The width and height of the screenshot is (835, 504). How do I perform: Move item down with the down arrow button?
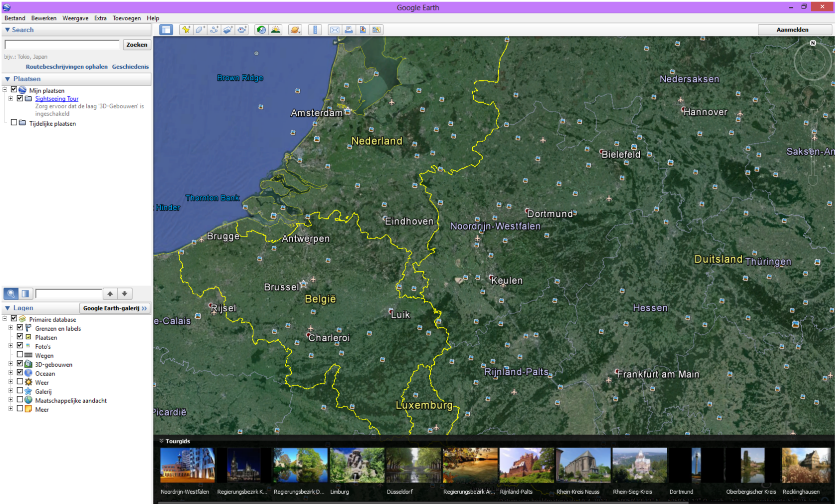(x=125, y=294)
